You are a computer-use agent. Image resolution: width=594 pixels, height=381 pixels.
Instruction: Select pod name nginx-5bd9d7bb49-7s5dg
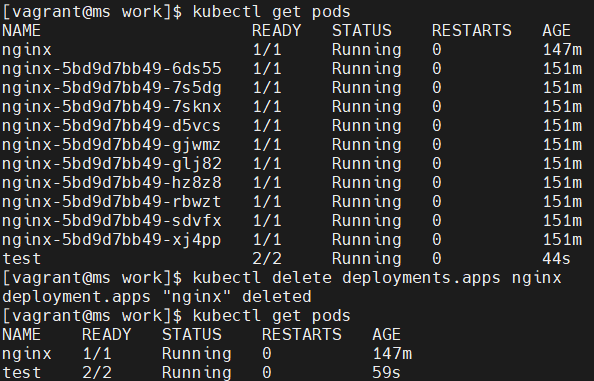click(112, 88)
